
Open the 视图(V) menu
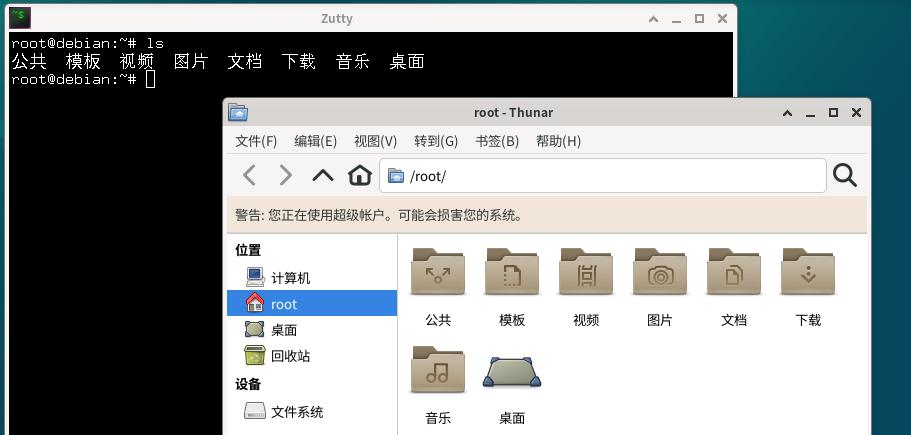coord(375,141)
